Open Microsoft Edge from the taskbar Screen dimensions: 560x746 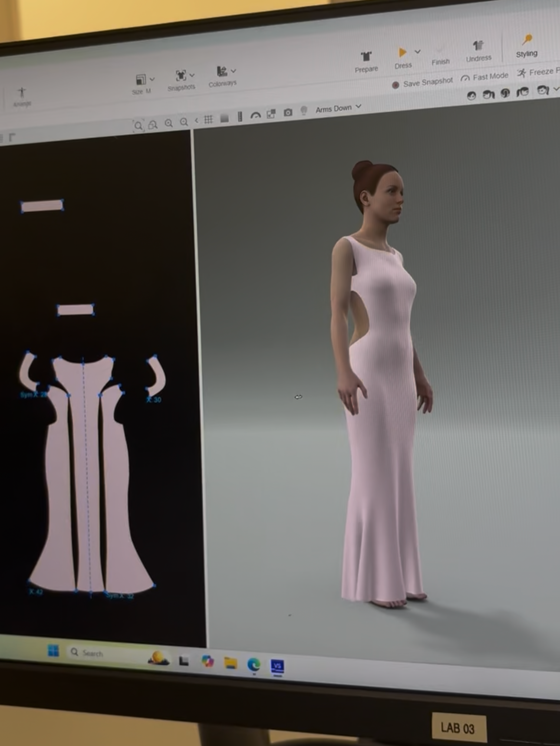point(254,664)
